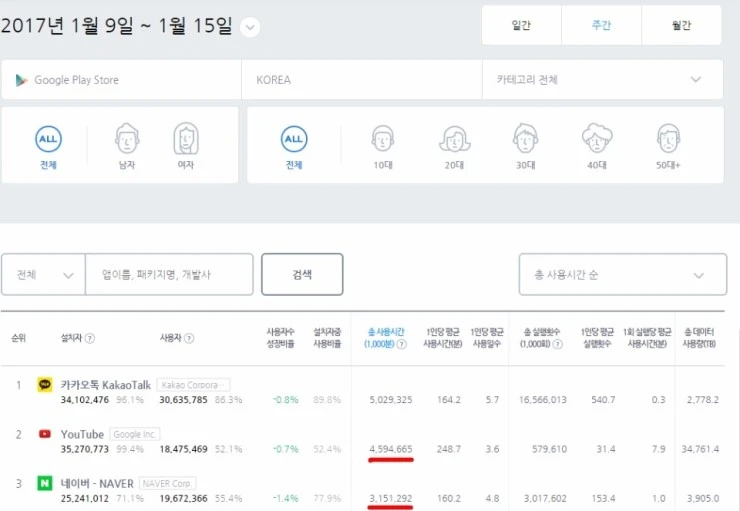Click KakaoTalk run count 16,566,013

click(543, 400)
